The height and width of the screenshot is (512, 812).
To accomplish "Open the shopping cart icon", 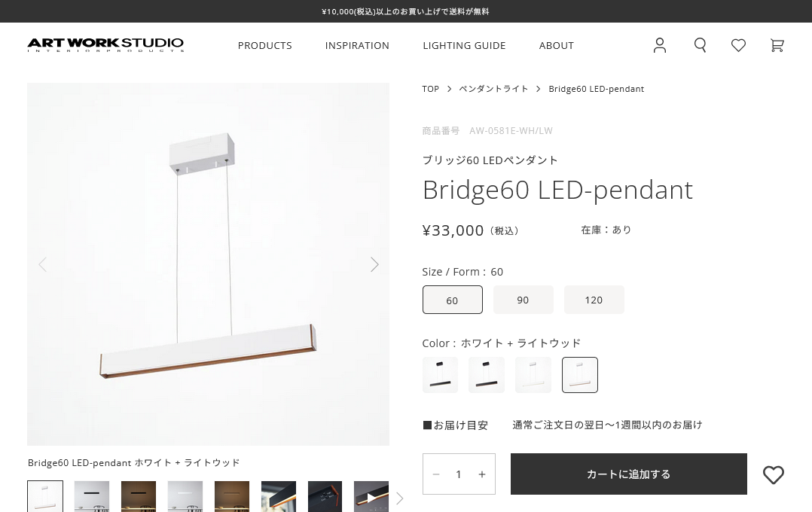I will click(777, 45).
